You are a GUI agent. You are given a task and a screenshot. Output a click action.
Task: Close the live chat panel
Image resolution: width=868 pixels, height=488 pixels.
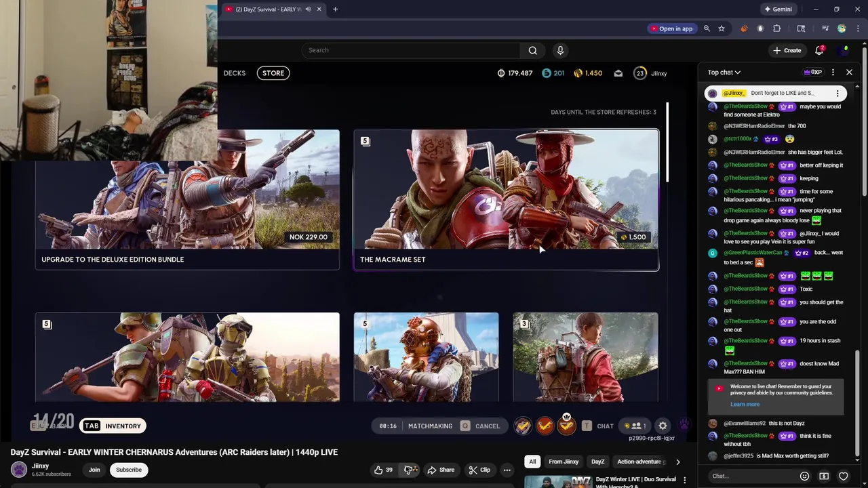(x=849, y=72)
